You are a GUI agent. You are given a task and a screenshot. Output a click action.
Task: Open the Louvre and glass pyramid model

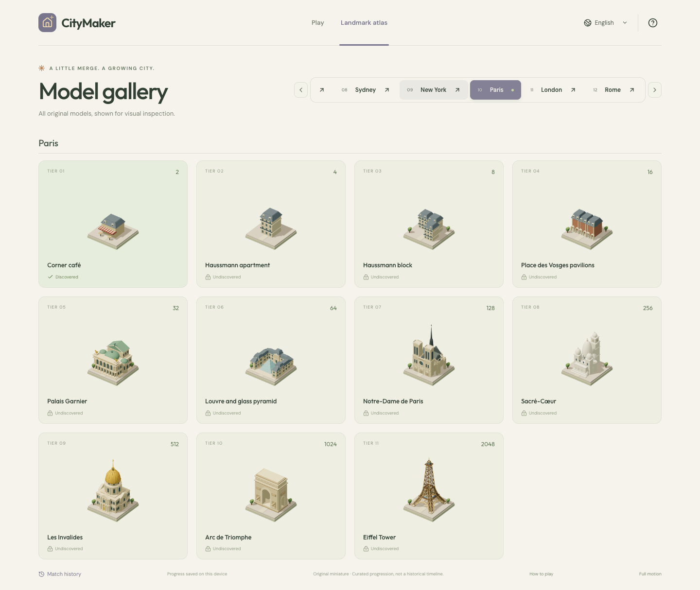click(271, 366)
